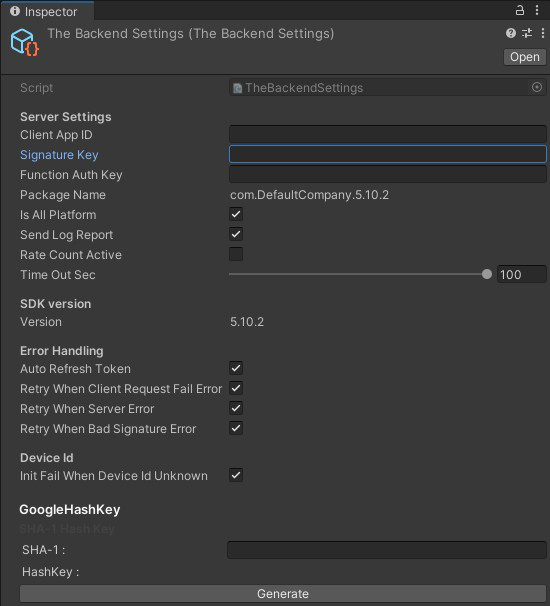Click the SHA-1 input field
550x606 pixels.
pyautogui.click(x=387, y=550)
